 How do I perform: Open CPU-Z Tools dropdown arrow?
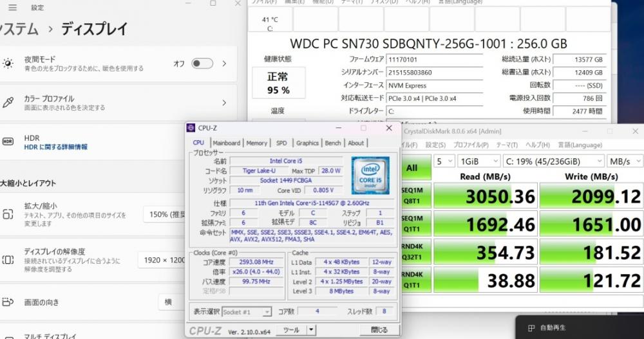point(311,330)
